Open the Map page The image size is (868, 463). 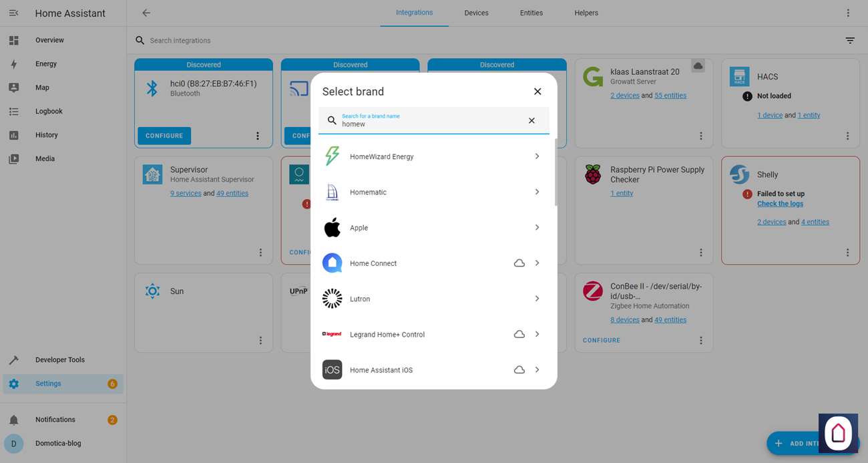(63, 88)
